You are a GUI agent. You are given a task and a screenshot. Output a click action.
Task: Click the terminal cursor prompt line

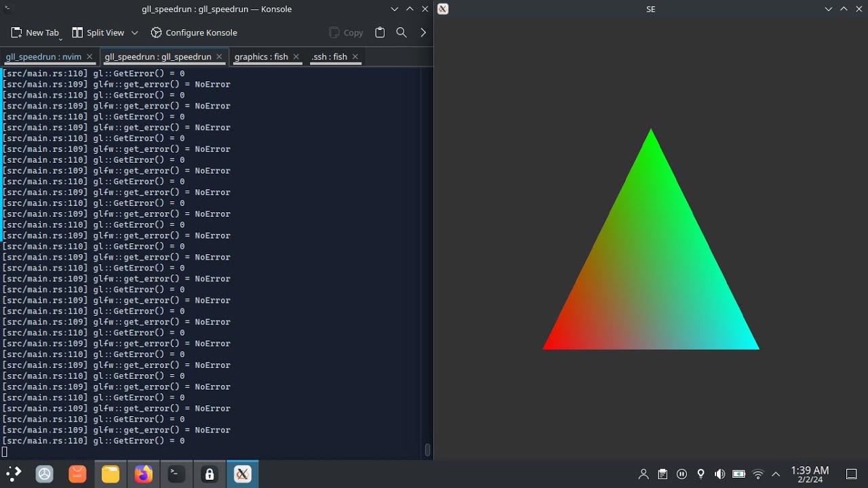click(5, 452)
